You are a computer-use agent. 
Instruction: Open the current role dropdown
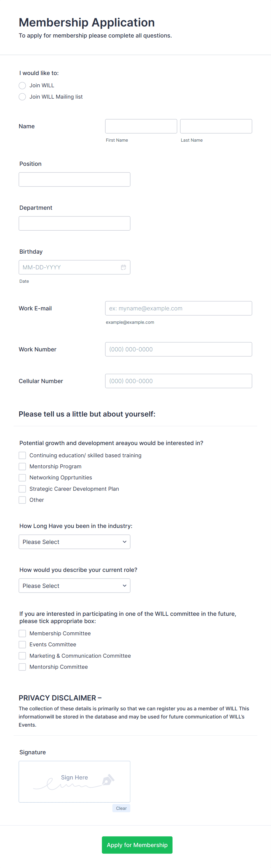[75, 586]
